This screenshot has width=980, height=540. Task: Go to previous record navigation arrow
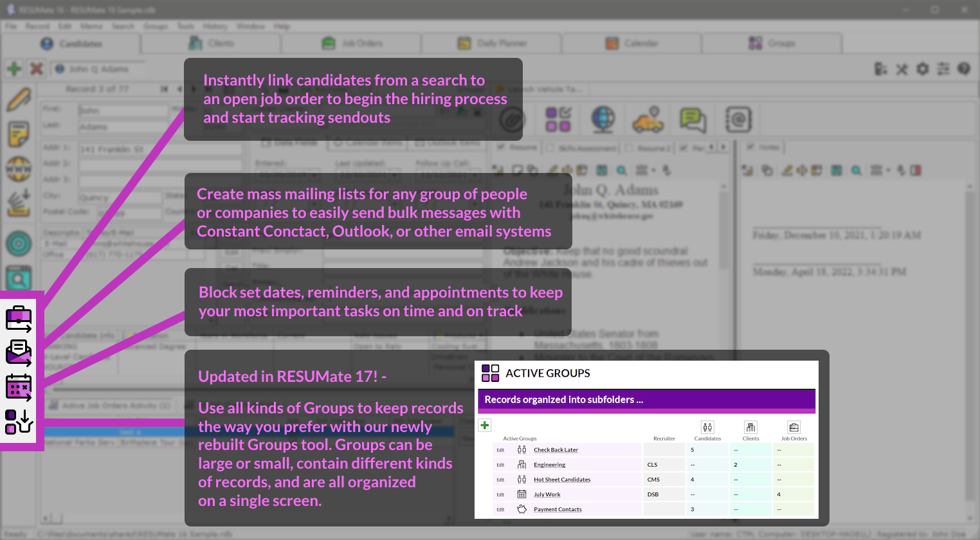click(179, 89)
